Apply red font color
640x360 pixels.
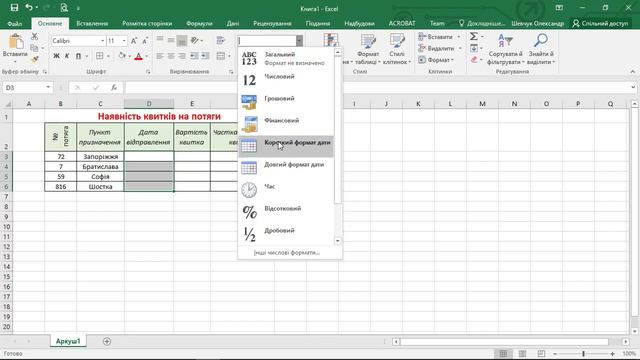pos(138,56)
